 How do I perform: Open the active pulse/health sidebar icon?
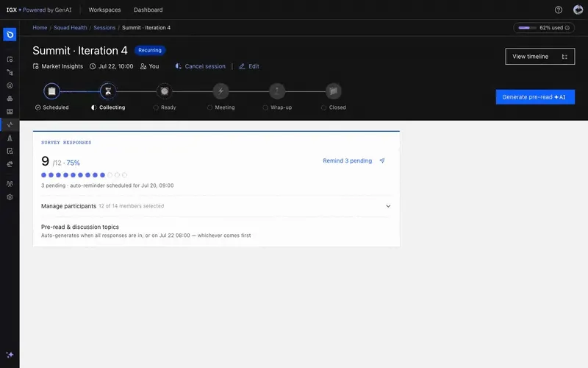click(x=10, y=124)
